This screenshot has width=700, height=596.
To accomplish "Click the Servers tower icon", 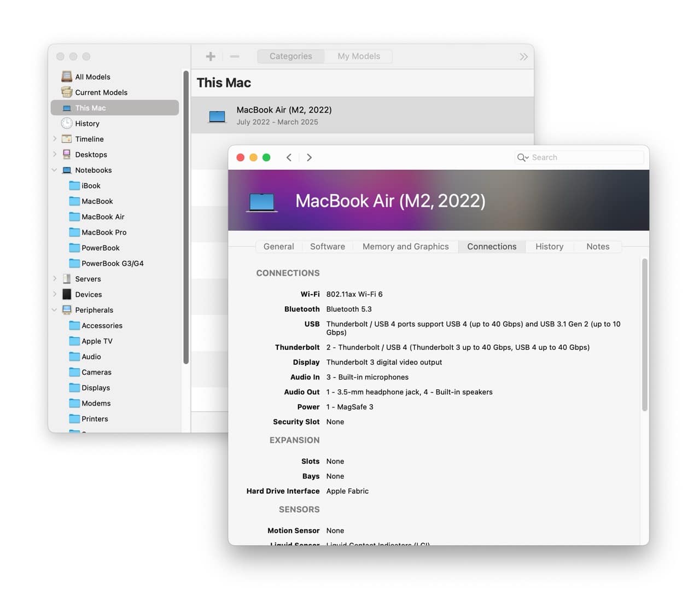I will coord(67,279).
